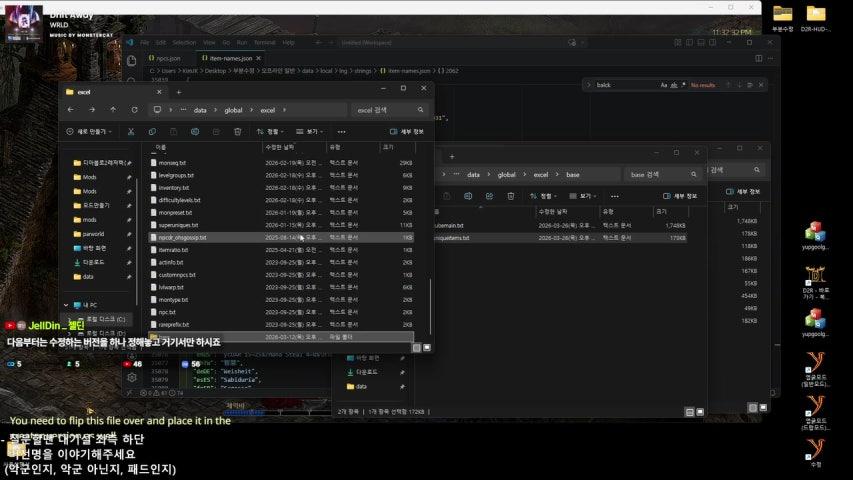Click the search magnifier in base 검색 box
Image resolution: width=853 pixels, height=480 pixels.
tap(694, 175)
